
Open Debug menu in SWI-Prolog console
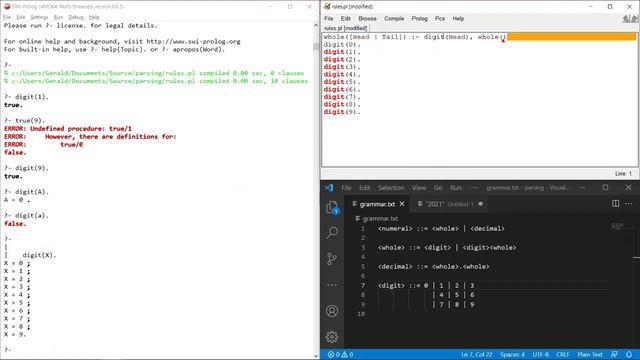click(76, 17)
